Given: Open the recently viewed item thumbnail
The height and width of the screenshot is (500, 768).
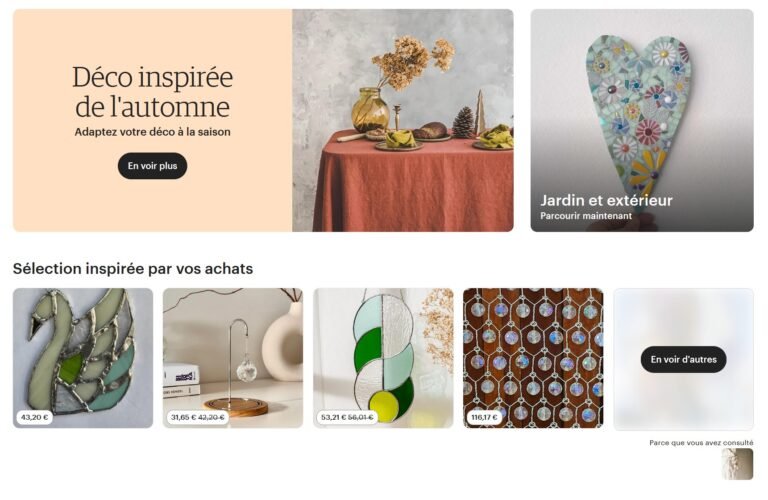Looking at the screenshot, I should click(737, 464).
